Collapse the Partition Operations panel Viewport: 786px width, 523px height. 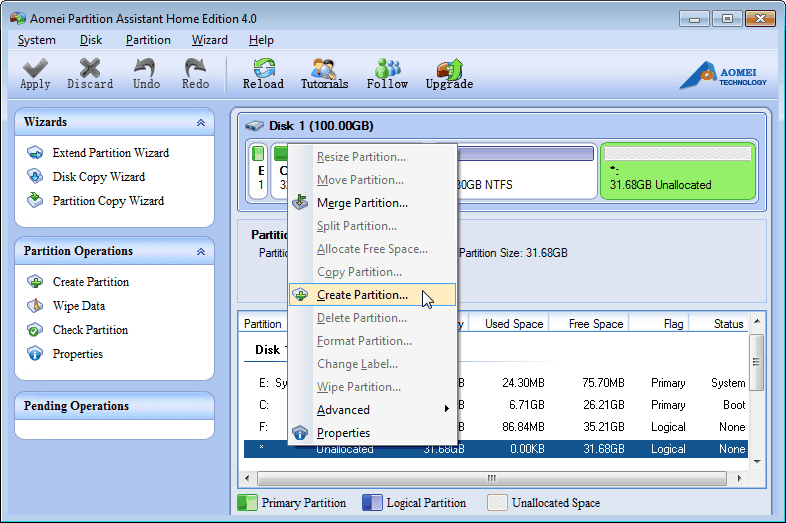click(x=201, y=251)
